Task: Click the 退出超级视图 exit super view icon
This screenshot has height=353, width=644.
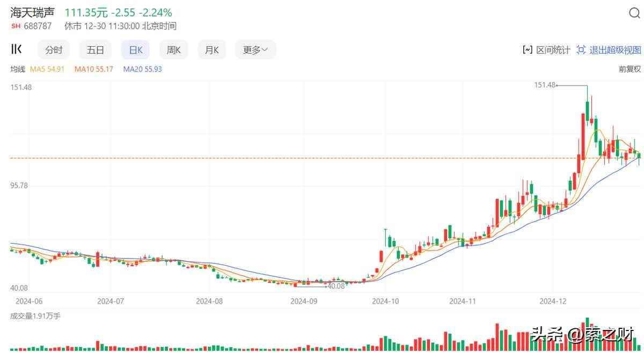Action: pos(581,50)
